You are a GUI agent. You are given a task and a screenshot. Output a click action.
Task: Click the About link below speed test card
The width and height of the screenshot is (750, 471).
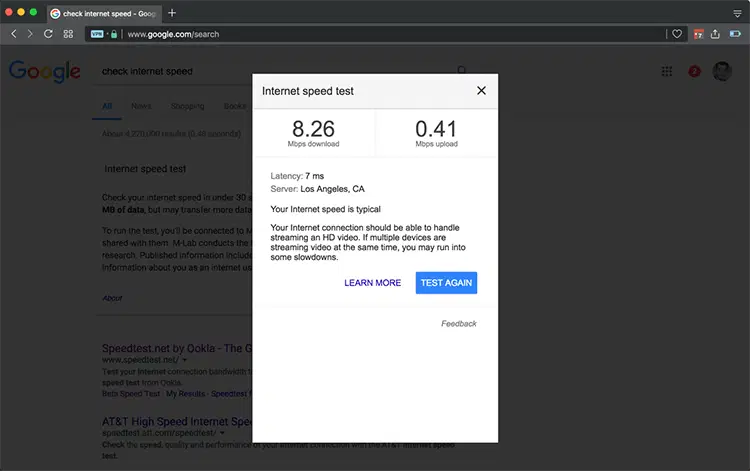coord(112,298)
